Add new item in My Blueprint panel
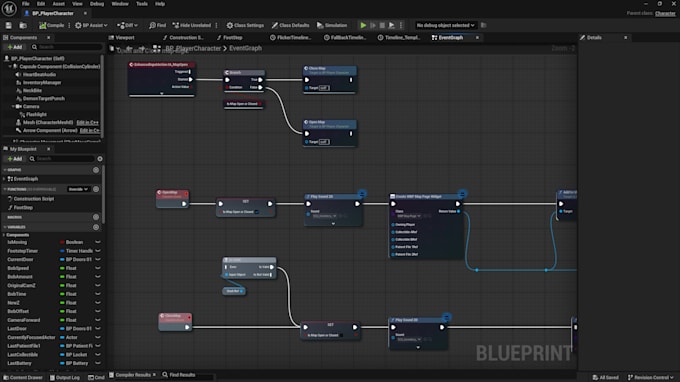The height and width of the screenshot is (382, 680). tap(15, 159)
